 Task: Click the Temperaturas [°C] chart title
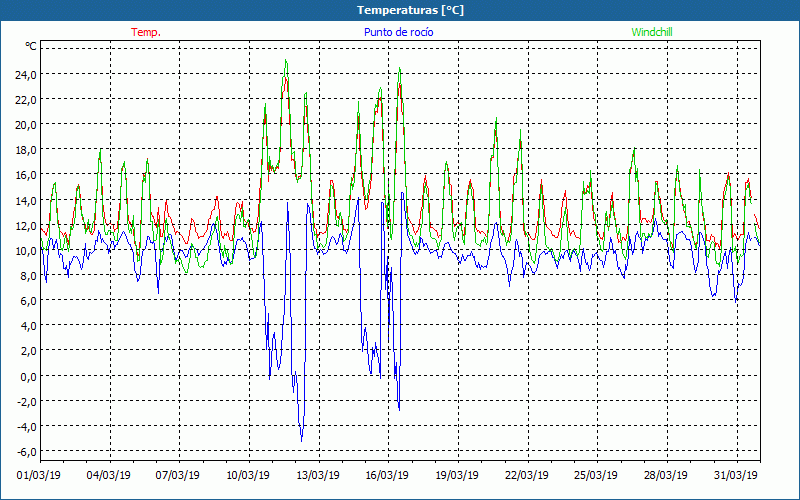pyautogui.click(x=399, y=10)
